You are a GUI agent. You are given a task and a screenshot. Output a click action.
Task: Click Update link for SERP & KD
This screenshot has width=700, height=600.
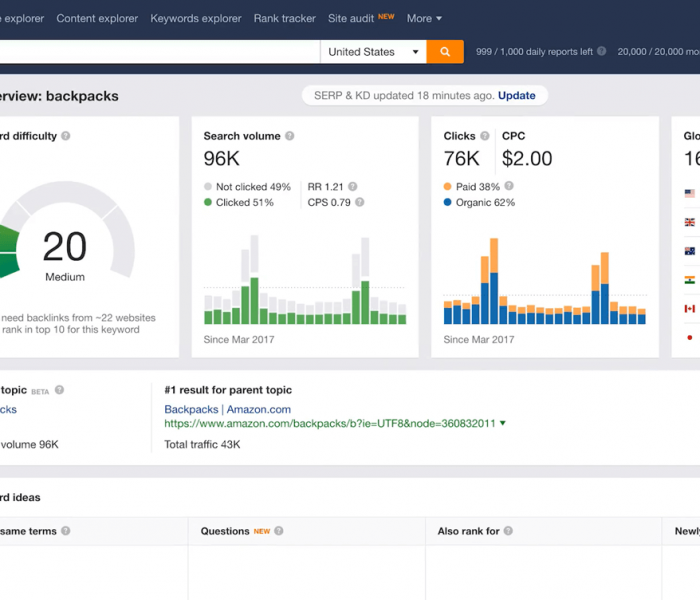pyautogui.click(x=517, y=96)
